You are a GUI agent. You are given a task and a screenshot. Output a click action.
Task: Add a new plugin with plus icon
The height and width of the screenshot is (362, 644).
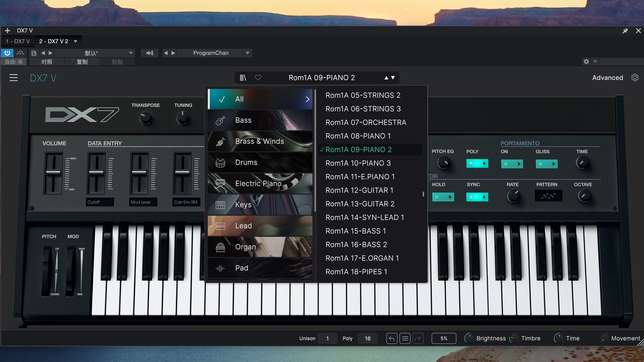(x=7, y=31)
